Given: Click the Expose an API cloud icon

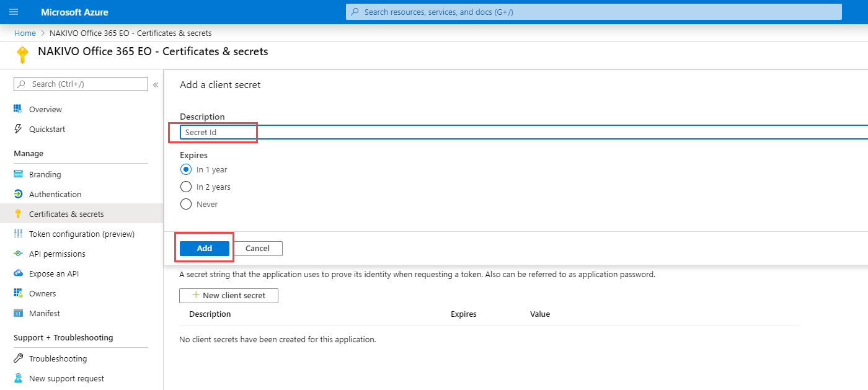Looking at the screenshot, I should [x=18, y=273].
